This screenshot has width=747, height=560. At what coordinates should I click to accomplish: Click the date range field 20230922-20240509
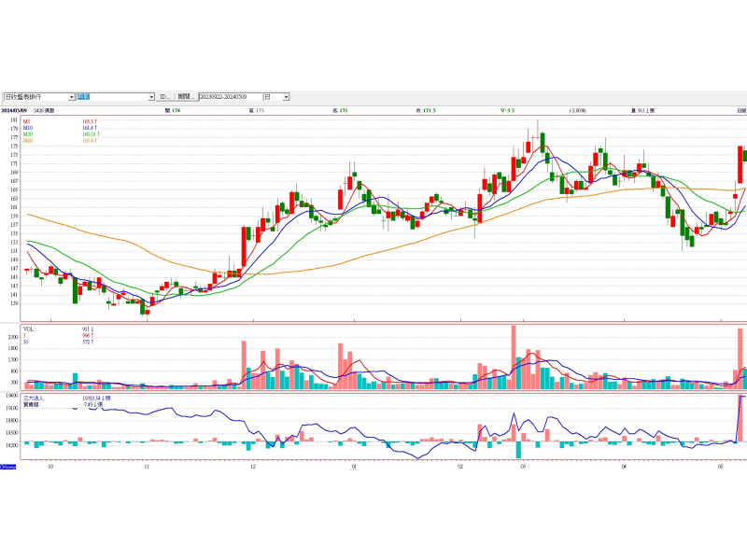(229, 96)
